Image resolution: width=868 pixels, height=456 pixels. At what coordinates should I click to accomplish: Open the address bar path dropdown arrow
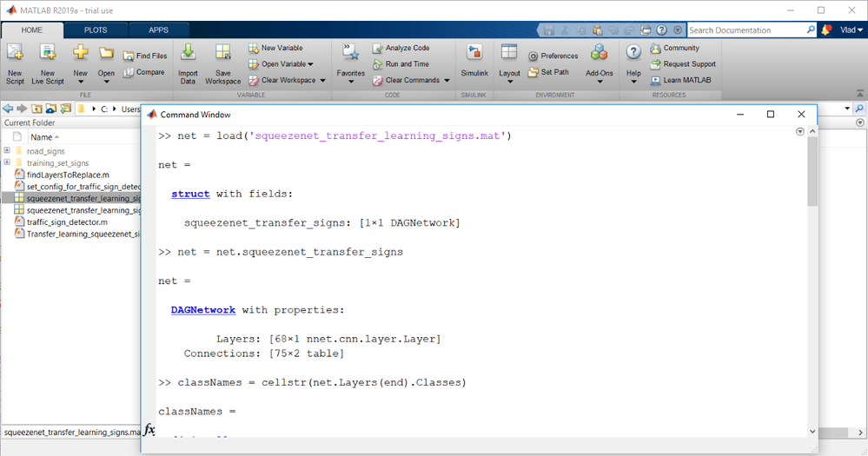click(847, 109)
